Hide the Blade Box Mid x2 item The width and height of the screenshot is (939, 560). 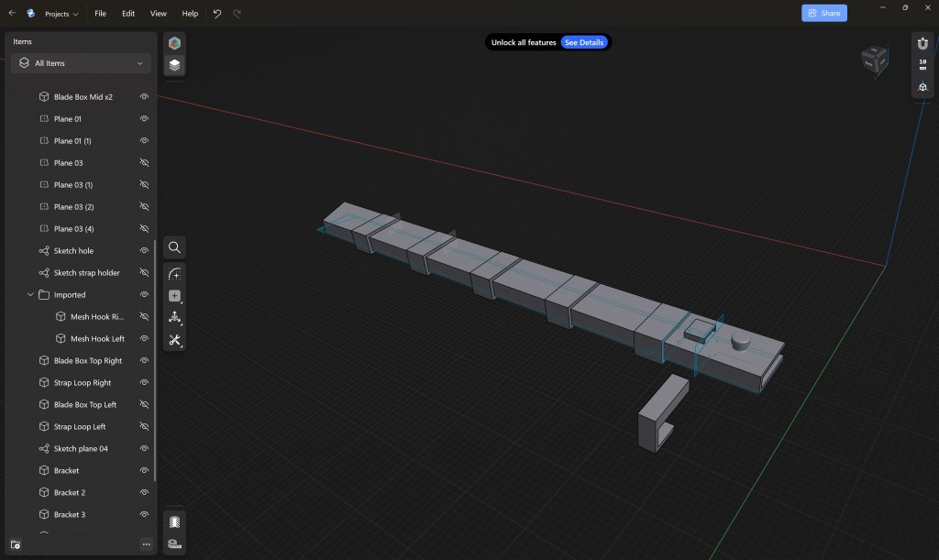click(x=144, y=97)
